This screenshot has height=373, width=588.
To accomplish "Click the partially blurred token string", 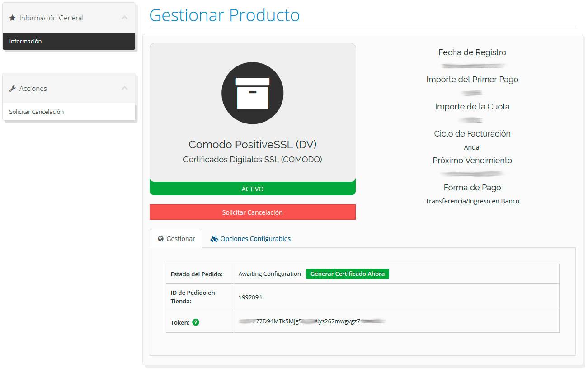I will coord(312,321).
